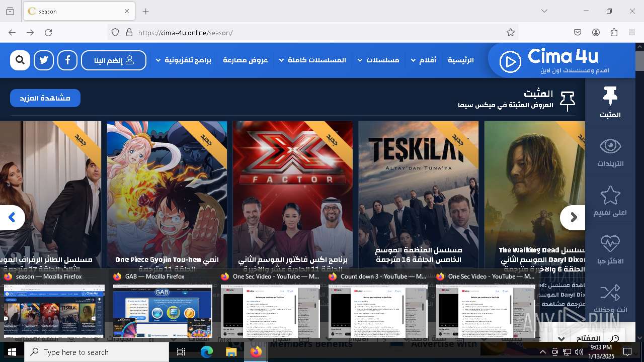Expand the أفلام menu
The width and height of the screenshot is (644, 362).
(423, 60)
